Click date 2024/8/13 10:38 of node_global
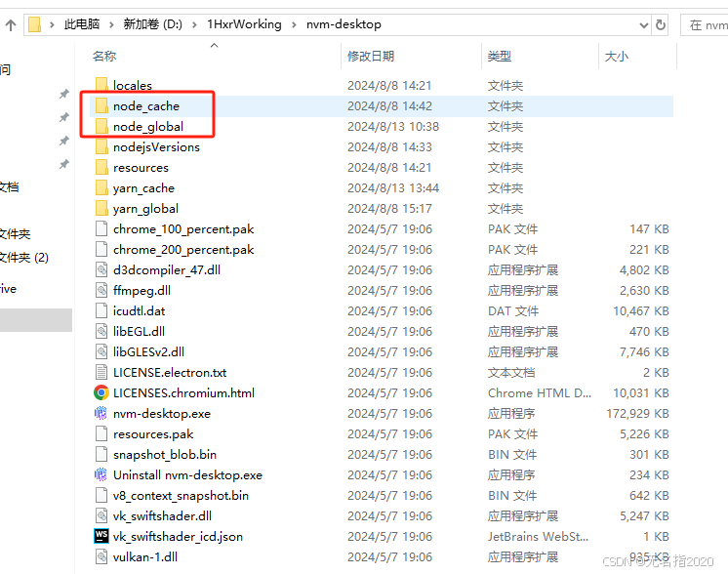The height and width of the screenshot is (574, 728). coord(392,126)
